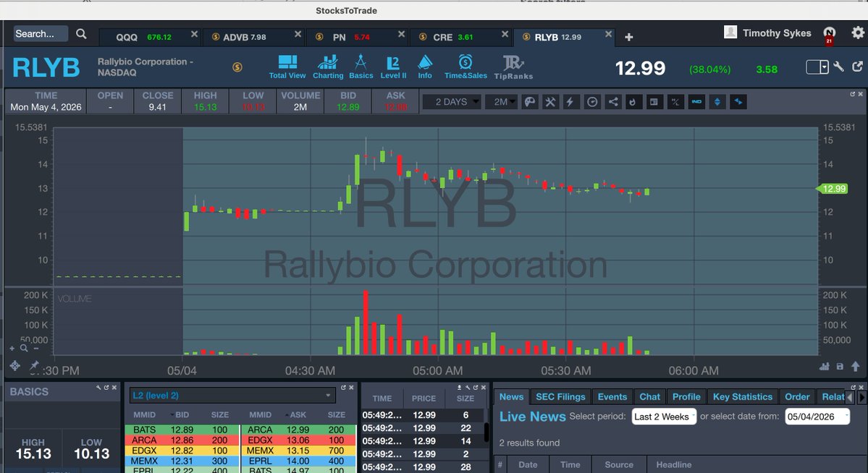Screen dimensions: 868x473
Task: Open the Basics panel icon
Action: coord(361,67)
